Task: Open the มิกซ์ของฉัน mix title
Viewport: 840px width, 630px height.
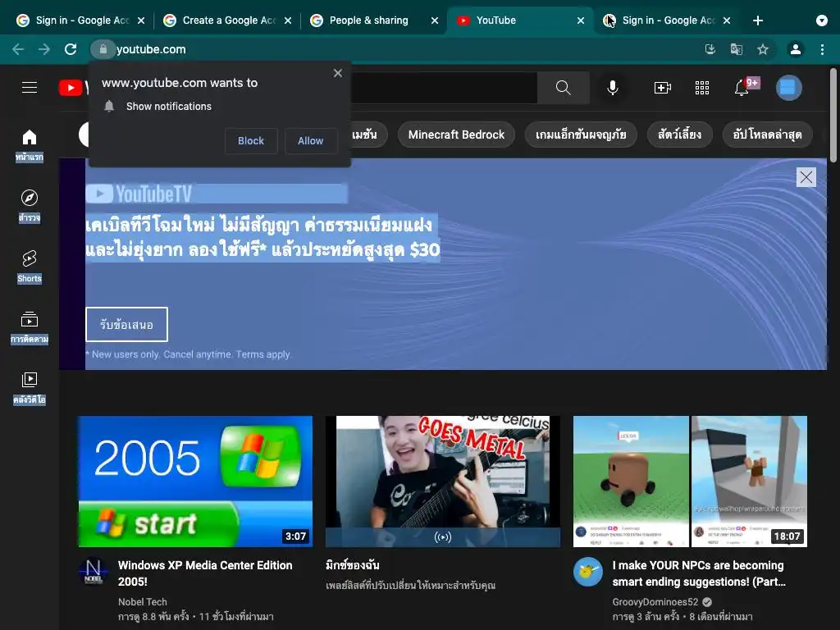Action: pos(353,564)
